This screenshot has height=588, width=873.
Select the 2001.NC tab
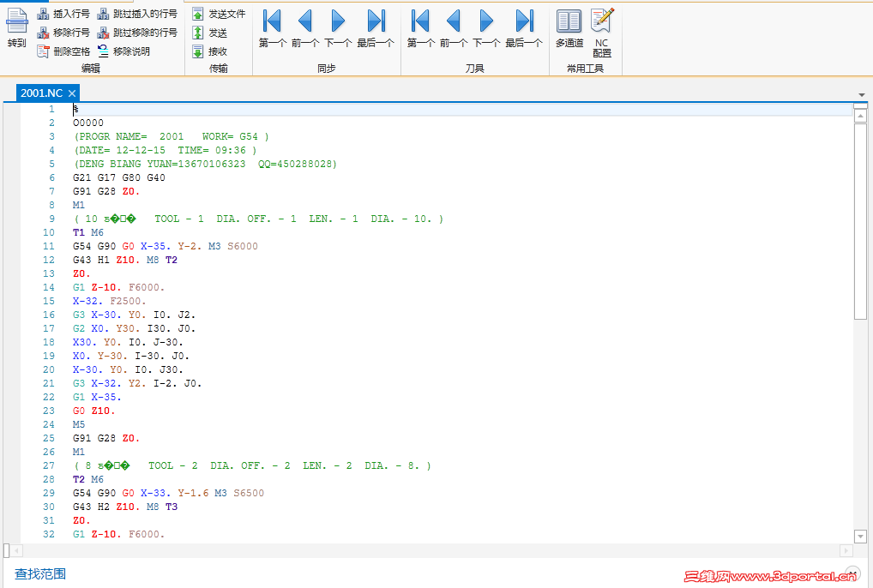pyautogui.click(x=42, y=93)
